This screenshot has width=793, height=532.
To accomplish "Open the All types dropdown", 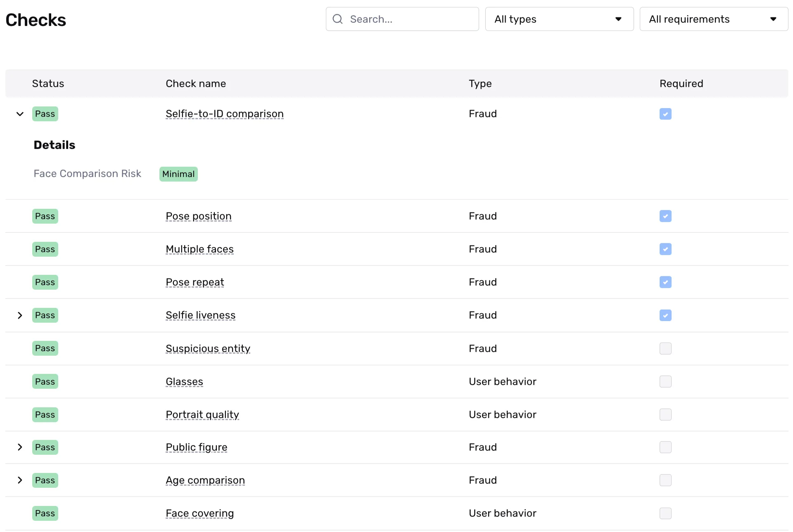I will tap(559, 19).
